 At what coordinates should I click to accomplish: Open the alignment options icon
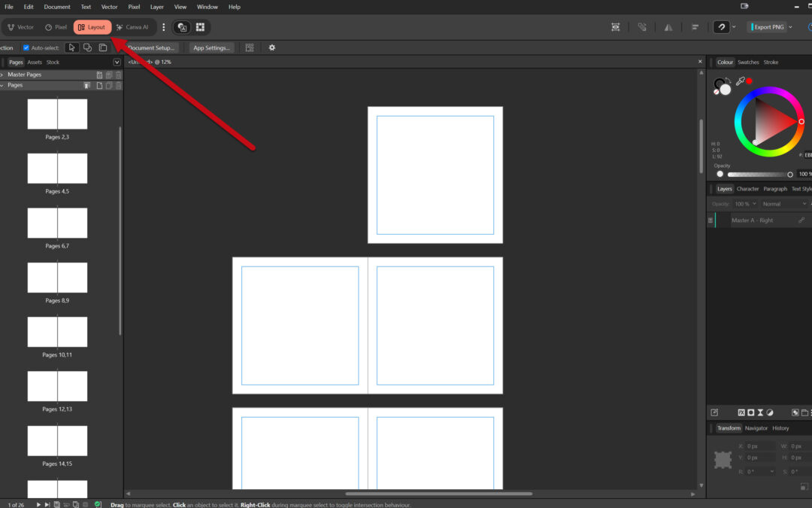click(695, 27)
